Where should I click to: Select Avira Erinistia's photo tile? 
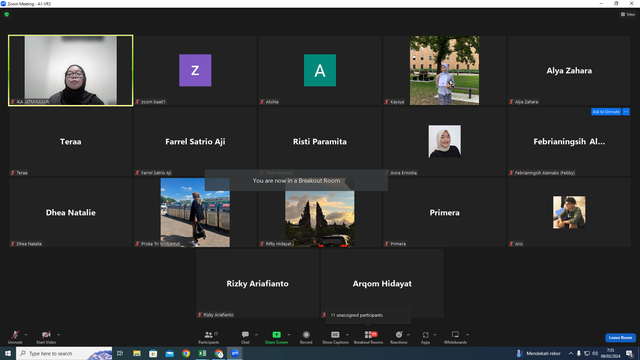(444, 141)
